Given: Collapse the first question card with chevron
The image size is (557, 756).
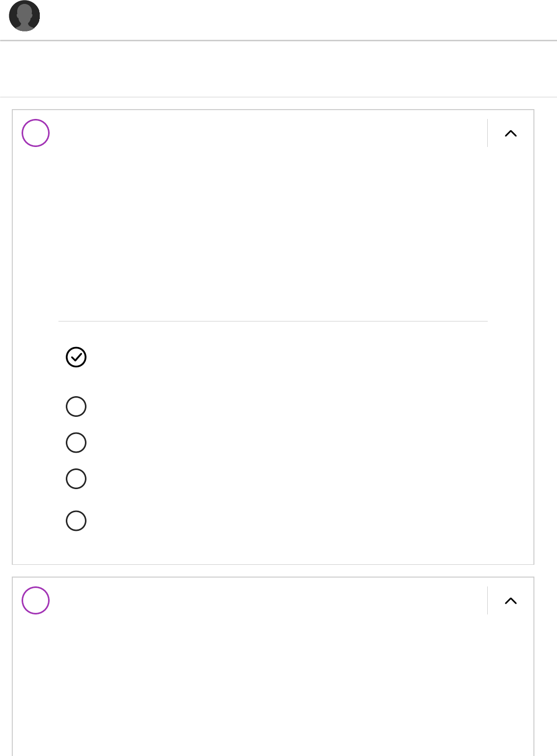Looking at the screenshot, I should pyautogui.click(x=511, y=133).
